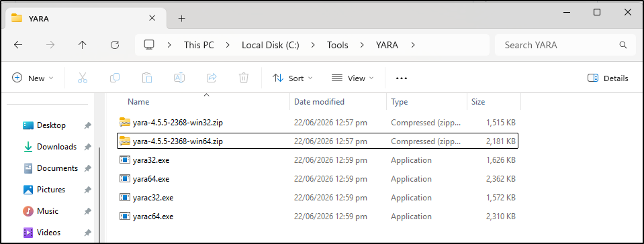Click the Share icon in toolbar

212,78
